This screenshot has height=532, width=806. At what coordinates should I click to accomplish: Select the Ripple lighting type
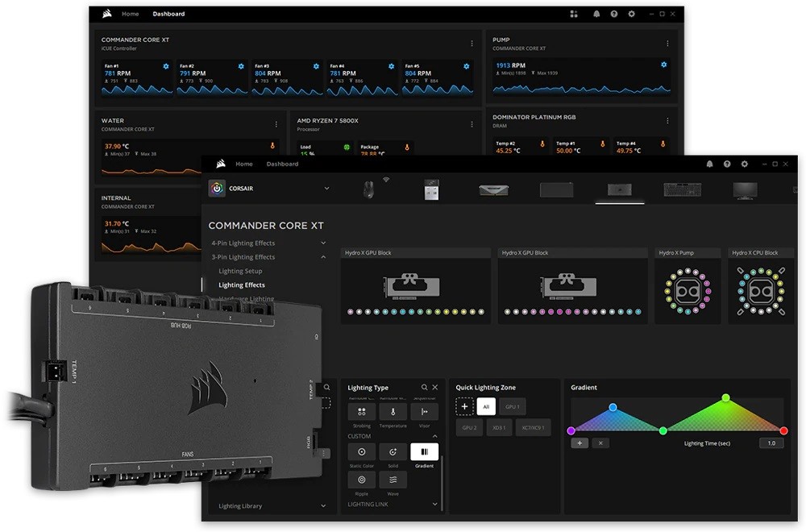(361, 480)
